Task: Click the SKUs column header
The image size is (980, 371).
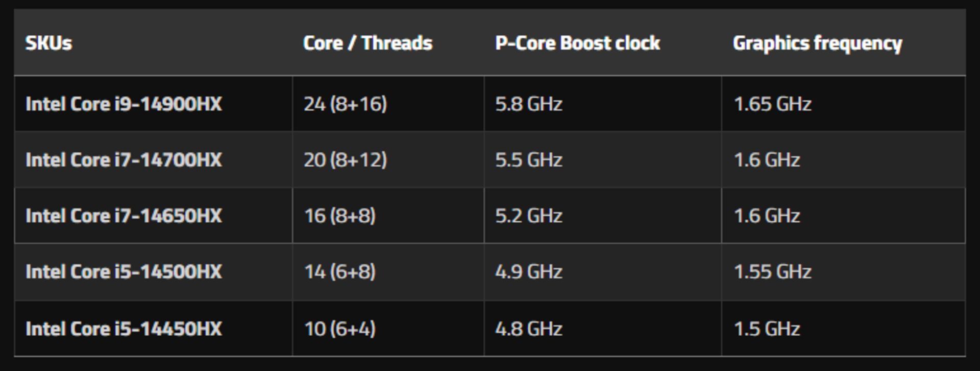Action: click(x=48, y=43)
